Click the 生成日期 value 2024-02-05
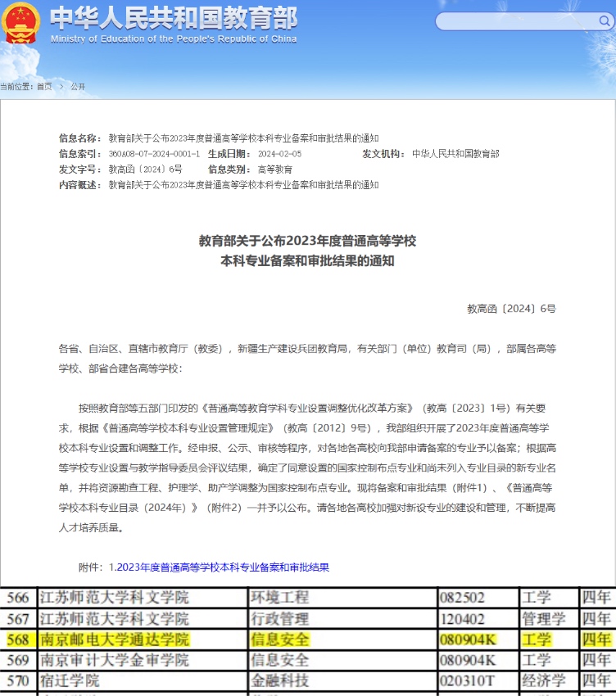 tap(279, 154)
